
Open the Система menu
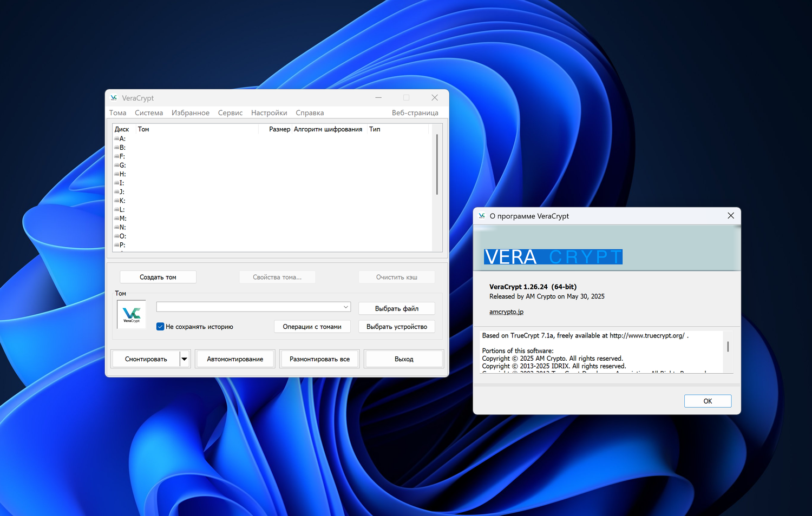click(x=149, y=113)
